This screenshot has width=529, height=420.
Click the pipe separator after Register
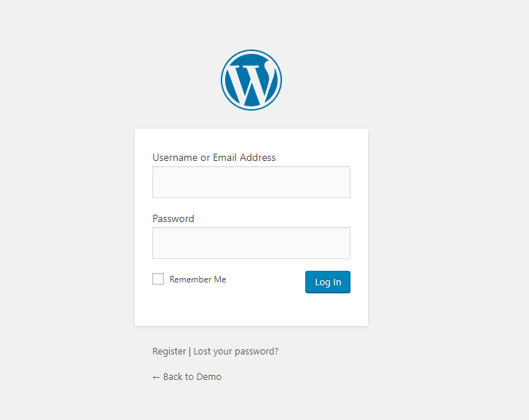(x=190, y=352)
